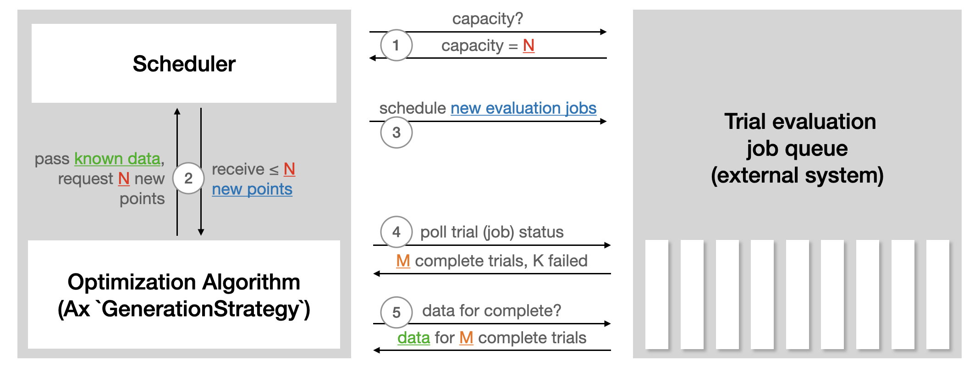
Task: Click the 'poll trial (job) status' label
Action: [492, 232]
